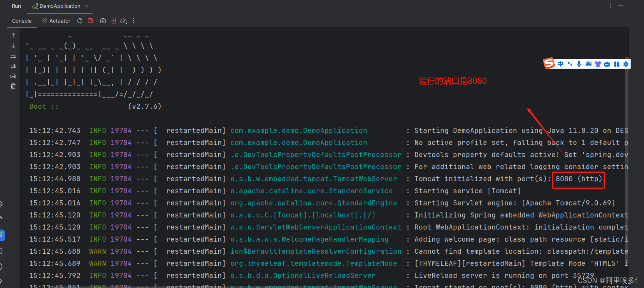644x288 pixels.
Task: Click org.thymeleaf.templatemode.TemplateMode logger name
Action: click(314, 263)
